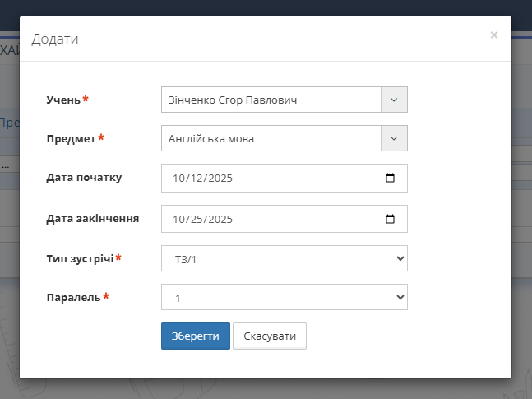Open the Тип зустрічі select list
Viewport: 532px width, 399px height.
coord(284,258)
